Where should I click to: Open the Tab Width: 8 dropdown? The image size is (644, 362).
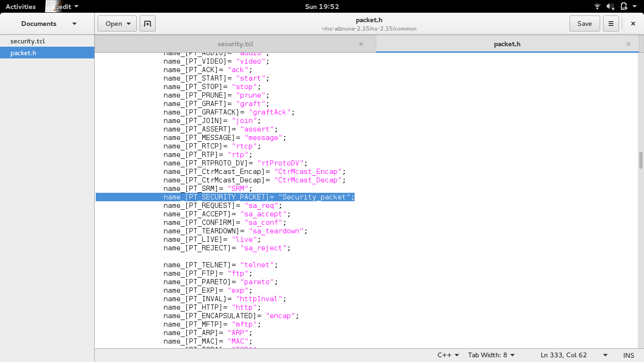click(x=491, y=355)
